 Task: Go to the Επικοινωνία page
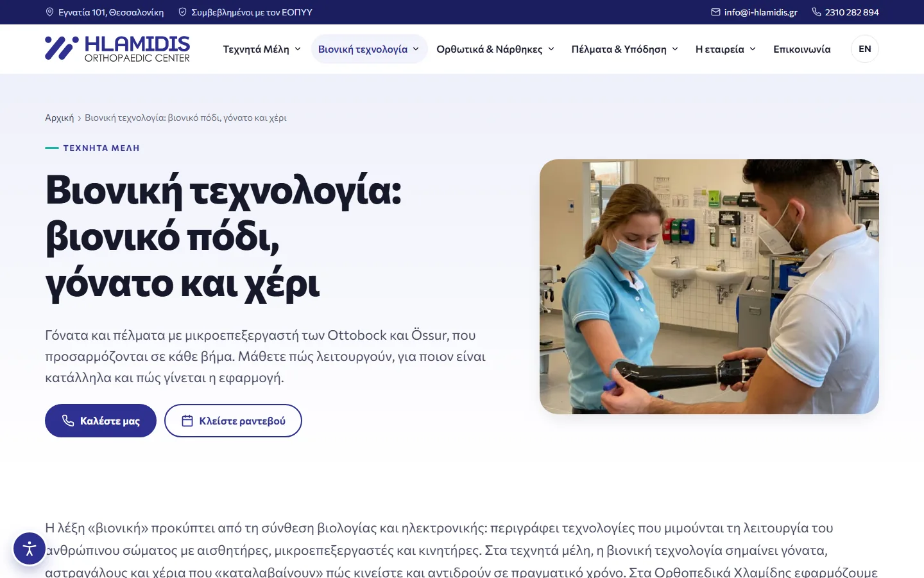pyautogui.click(x=802, y=49)
